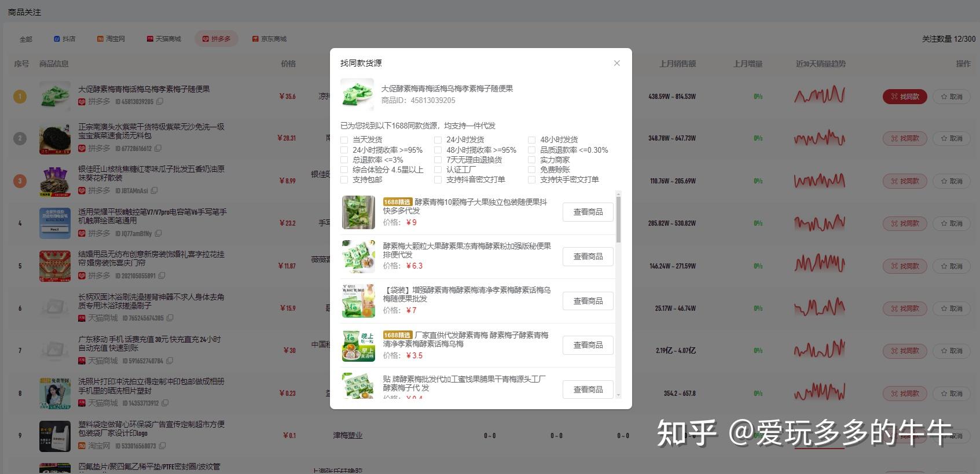Click the dialog's header product image
Viewport: 980px width, 474px height.
357,94
